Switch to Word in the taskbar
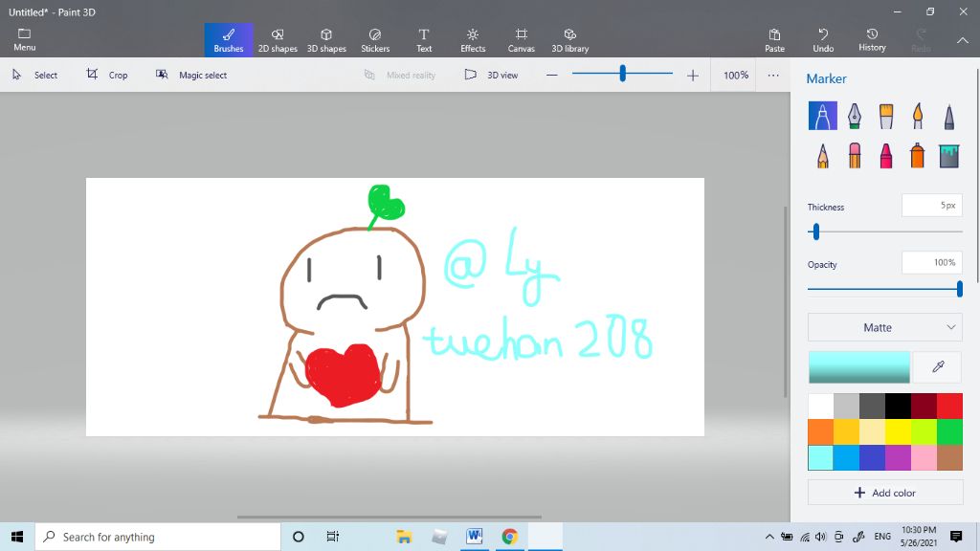980x551 pixels. pos(475,537)
